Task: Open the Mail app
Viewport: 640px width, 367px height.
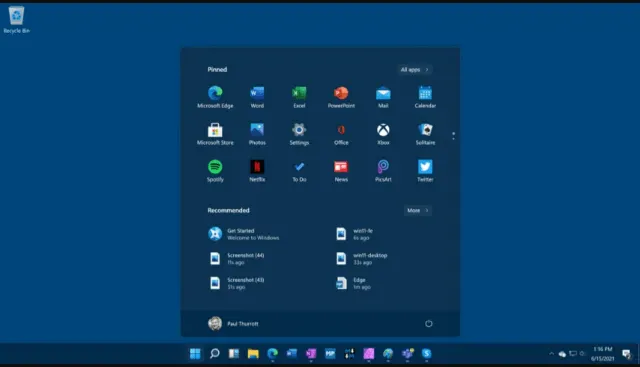Action: [x=383, y=97]
